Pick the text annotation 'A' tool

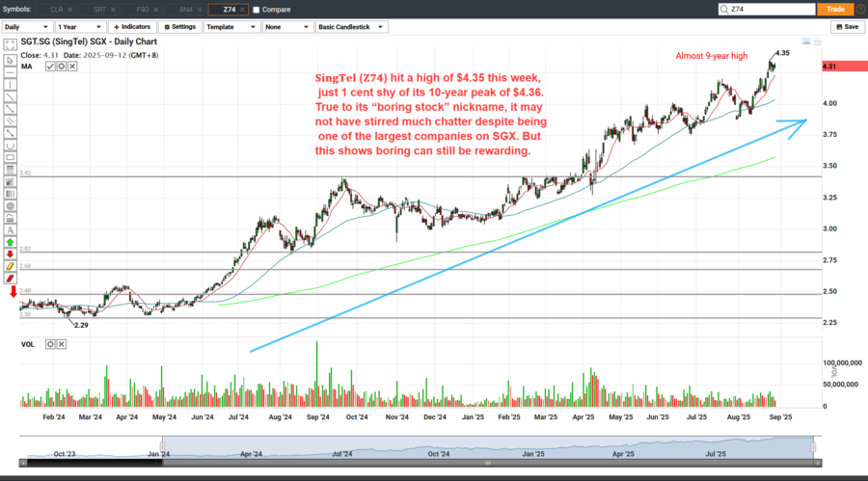(x=10, y=230)
